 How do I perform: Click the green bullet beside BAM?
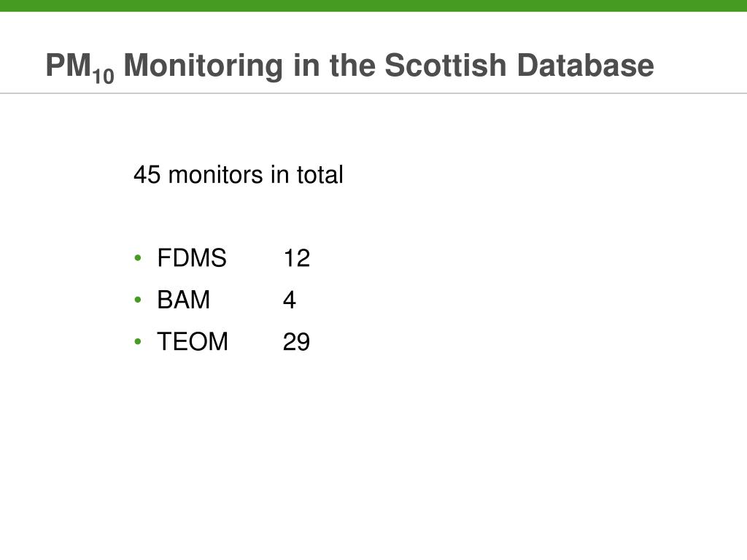tap(138, 300)
